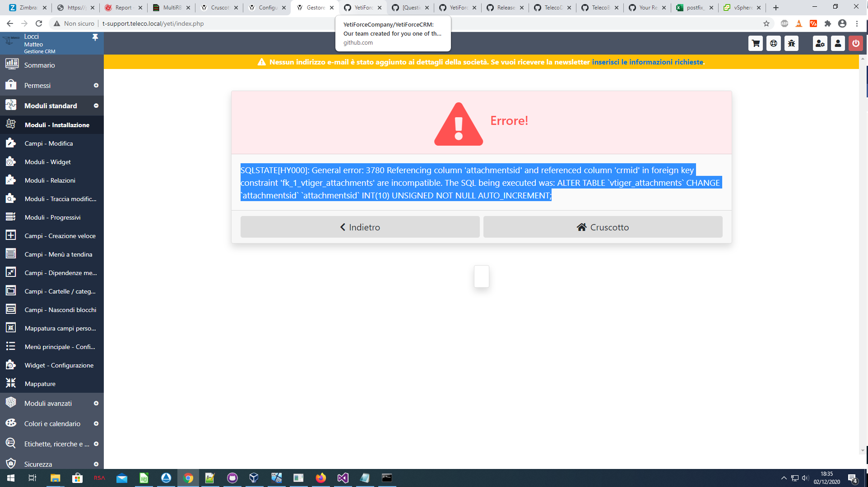The width and height of the screenshot is (868, 487).
Task: Click the lifebuoy support icon in header
Action: (774, 43)
